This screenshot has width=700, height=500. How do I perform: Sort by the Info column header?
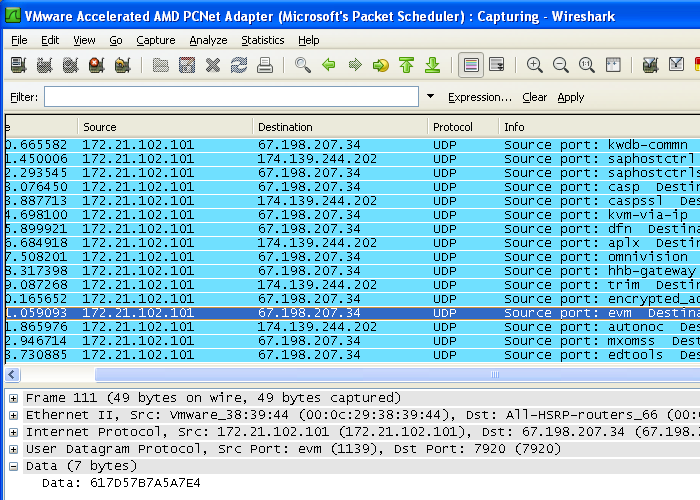(599, 127)
